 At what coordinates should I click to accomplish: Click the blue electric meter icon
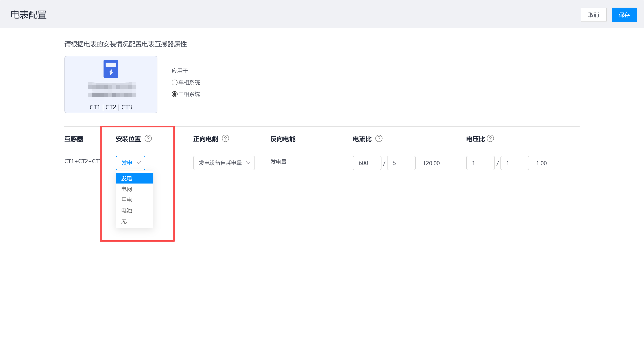pos(111,69)
